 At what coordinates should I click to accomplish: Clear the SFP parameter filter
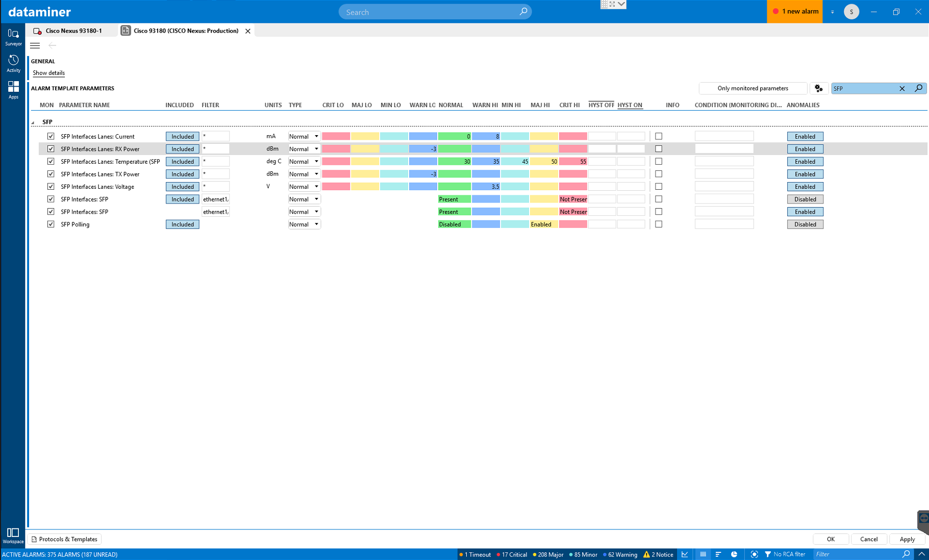click(x=901, y=88)
